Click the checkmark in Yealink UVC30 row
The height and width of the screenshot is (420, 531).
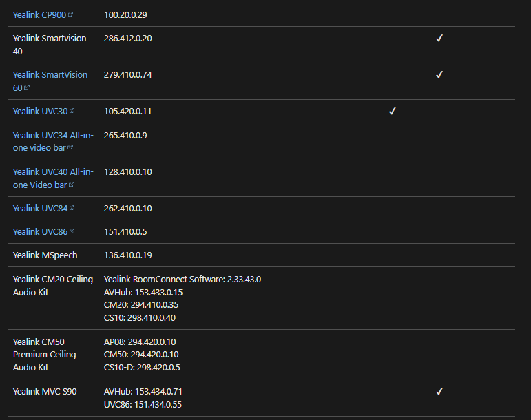pos(392,112)
